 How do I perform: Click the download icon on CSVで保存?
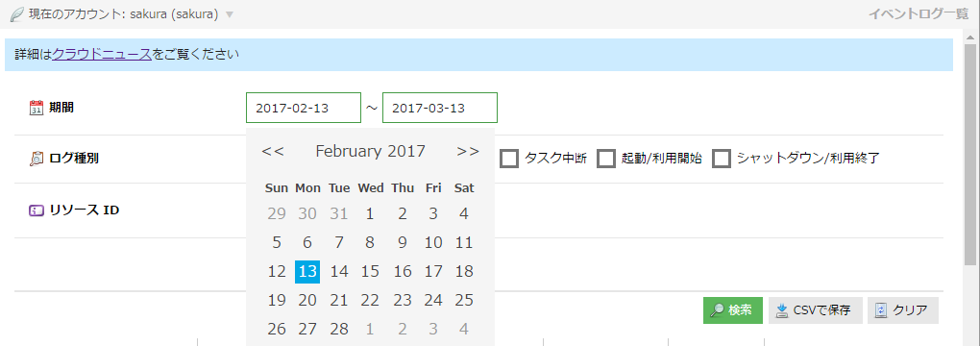click(x=782, y=310)
